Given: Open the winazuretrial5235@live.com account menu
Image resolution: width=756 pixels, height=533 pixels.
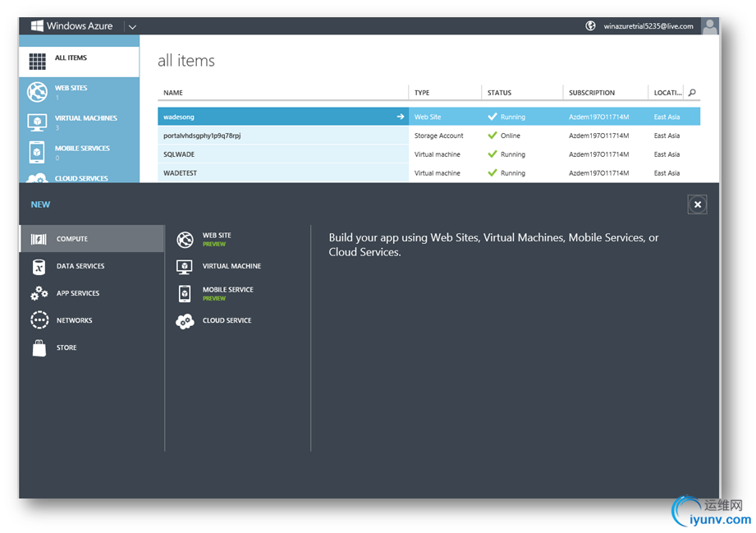Looking at the screenshot, I should (648, 26).
